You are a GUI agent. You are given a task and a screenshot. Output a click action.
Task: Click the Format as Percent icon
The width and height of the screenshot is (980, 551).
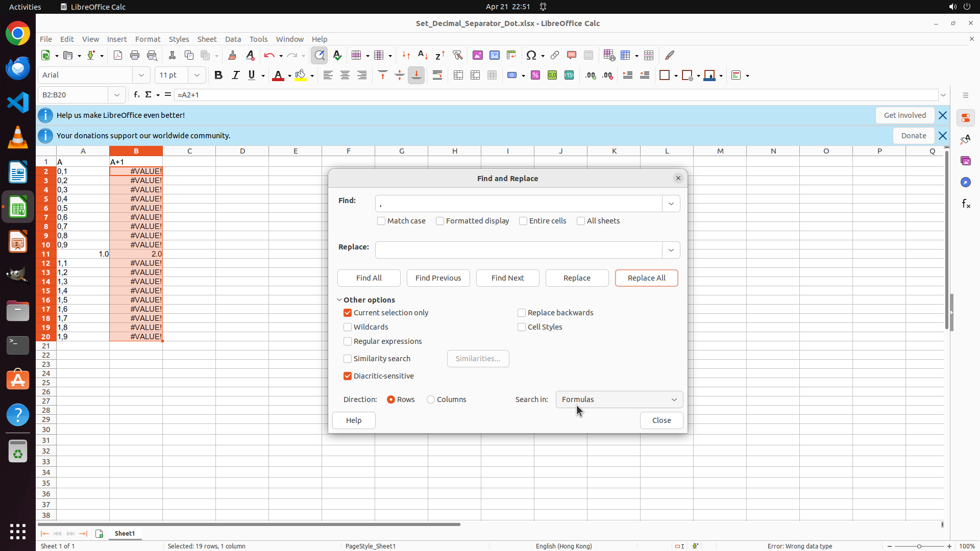[x=535, y=76]
